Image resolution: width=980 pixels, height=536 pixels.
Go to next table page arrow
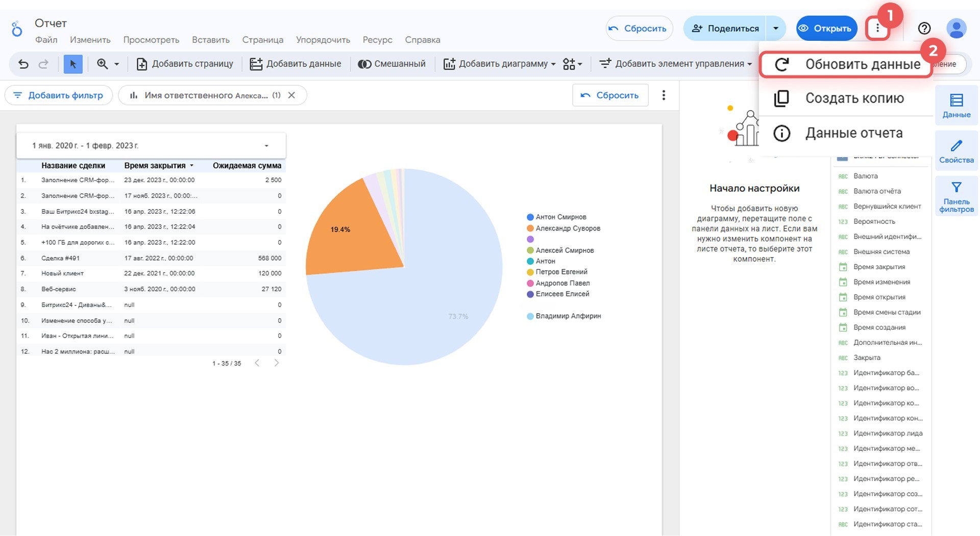276,363
